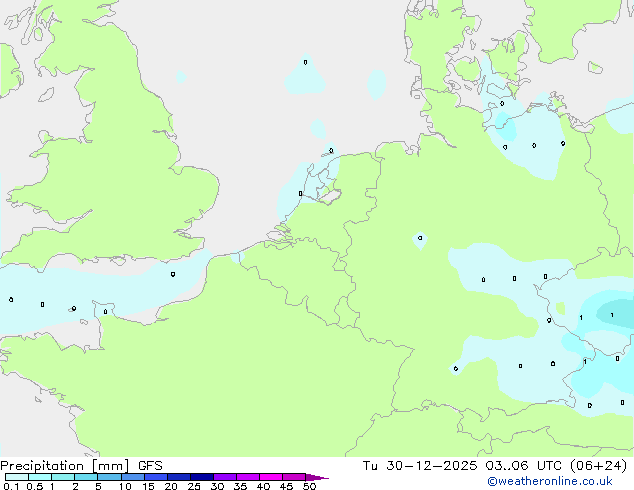Click the 'GFS' model name label
Image resolution: width=634 pixels, height=490 pixels.
pos(150,466)
